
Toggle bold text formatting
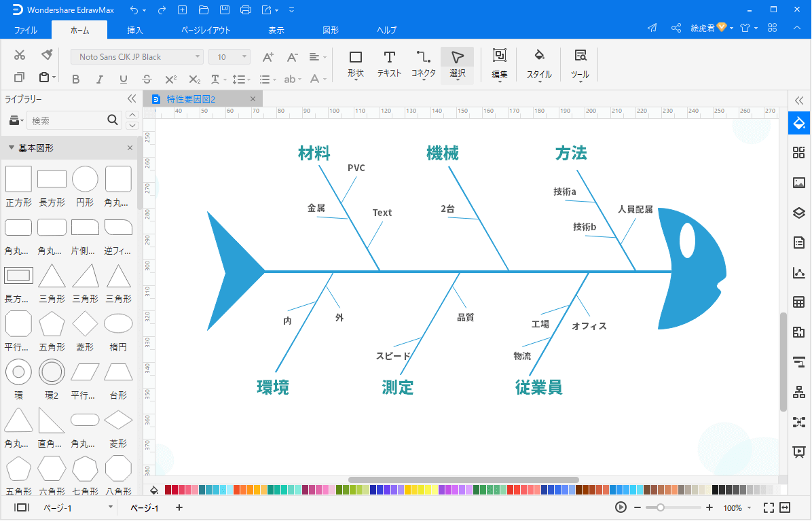(x=76, y=79)
